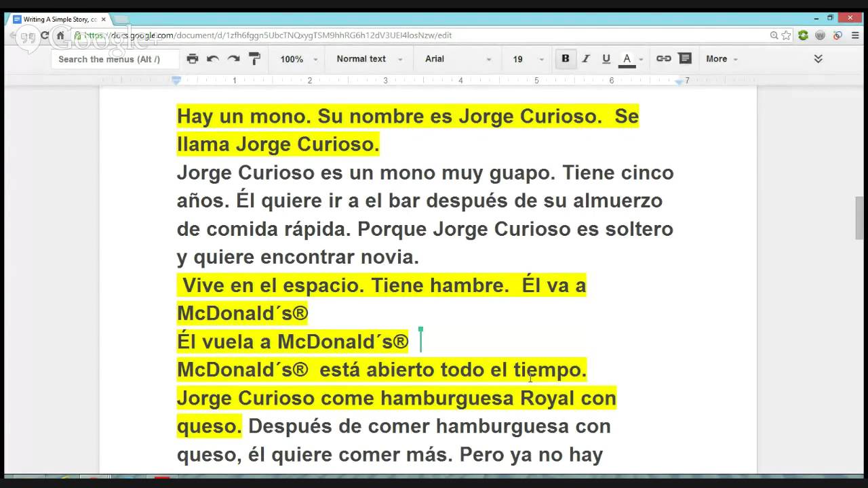868x488 pixels.
Task: Open the text color picker
Action: (x=627, y=60)
